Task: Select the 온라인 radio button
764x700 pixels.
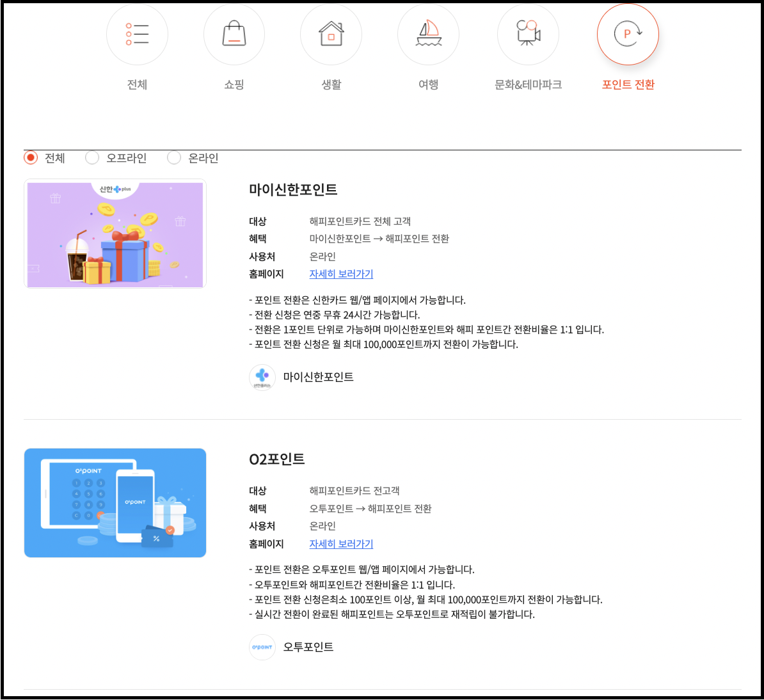Action: click(x=174, y=158)
